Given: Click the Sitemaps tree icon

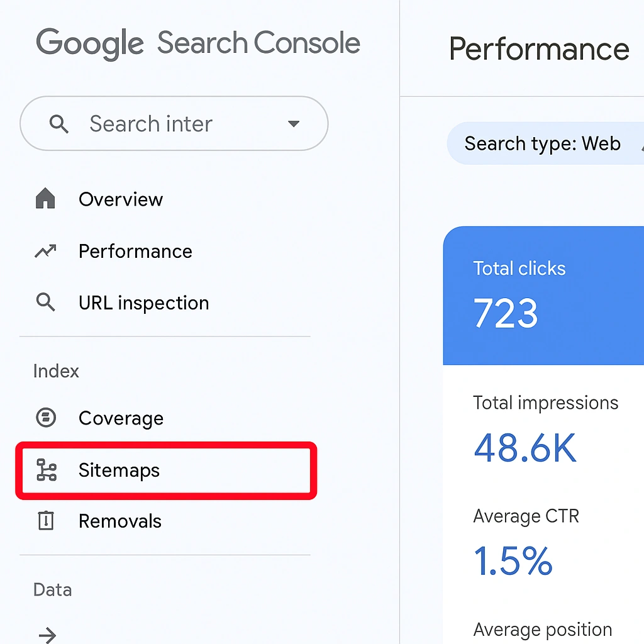Looking at the screenshot, I should coord(46,470).
